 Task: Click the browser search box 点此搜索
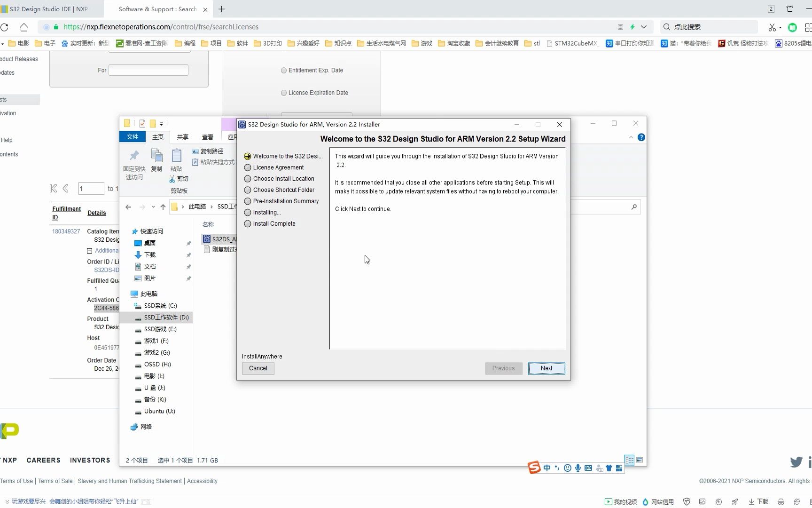coord(710,27)
